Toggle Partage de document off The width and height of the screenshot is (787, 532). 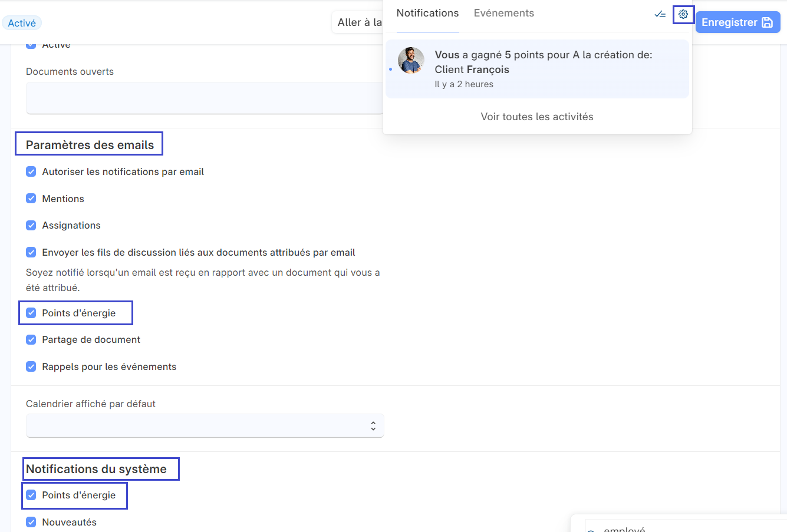pos(31,339)
